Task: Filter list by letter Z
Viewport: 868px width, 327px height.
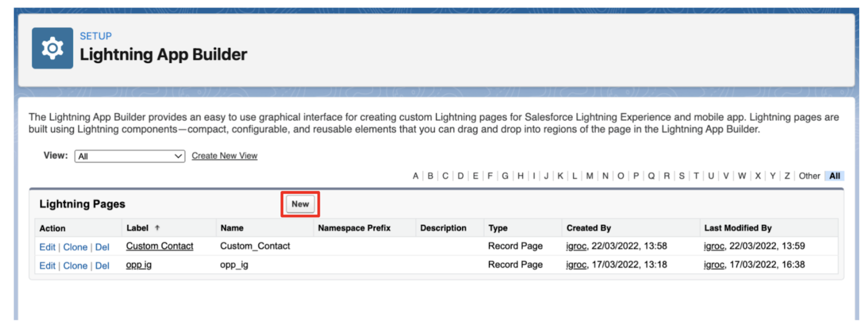Action: click(x=787, y=176)
